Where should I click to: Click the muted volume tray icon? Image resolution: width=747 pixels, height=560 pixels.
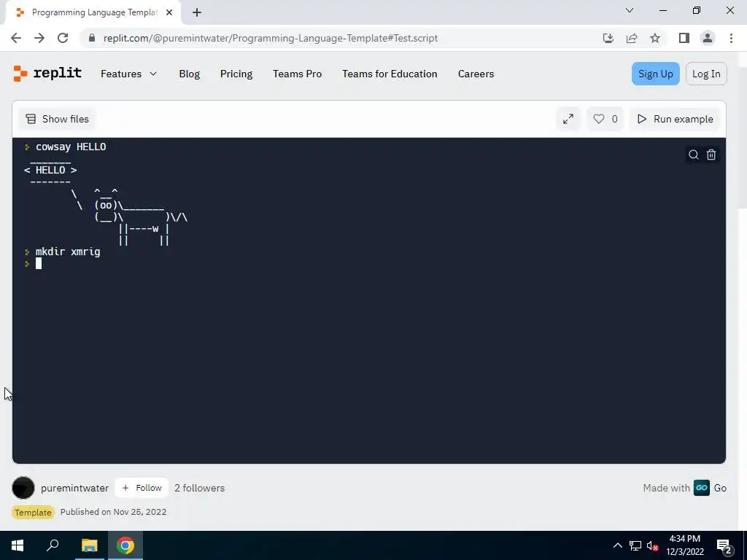pyautogui.click(x=652, y=545)
